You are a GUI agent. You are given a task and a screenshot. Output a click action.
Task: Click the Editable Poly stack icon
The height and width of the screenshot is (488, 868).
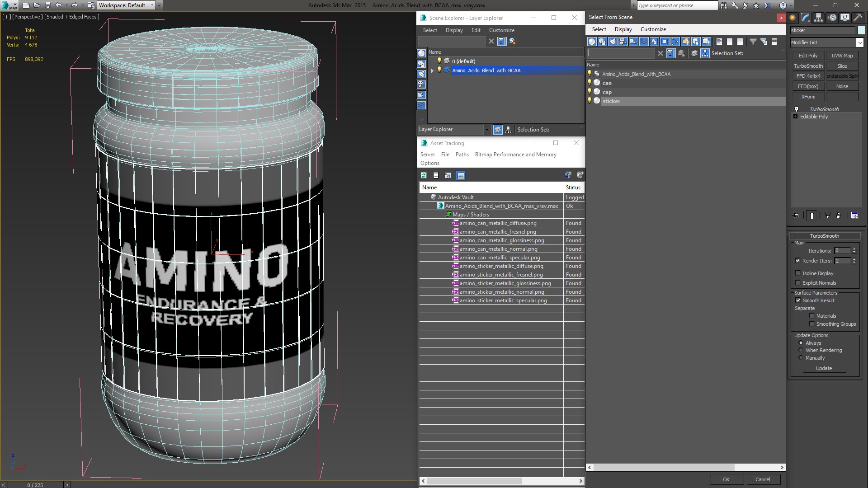tap(797, 116)
